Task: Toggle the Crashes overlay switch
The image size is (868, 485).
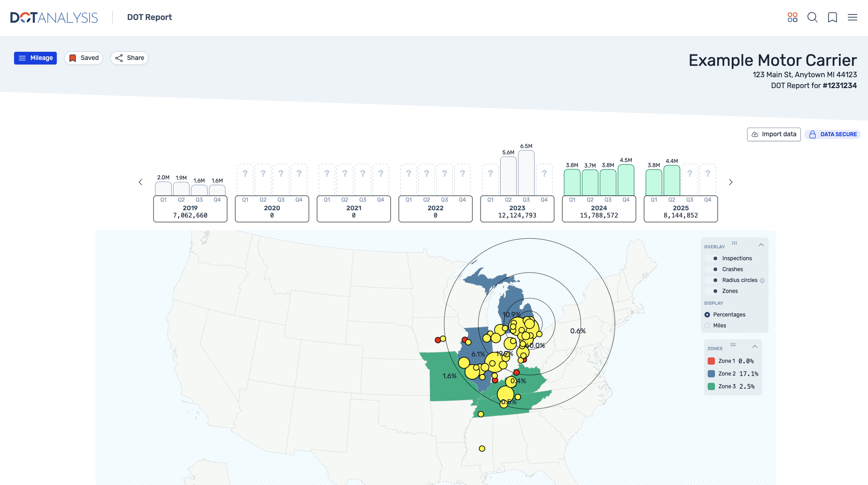Action: 712,269
